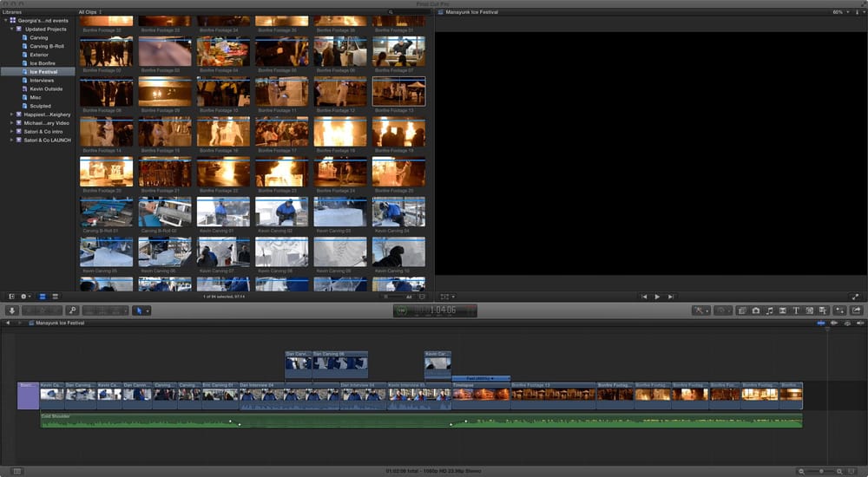Open the Photos browser camera icon
Screen dimensions: 868x477
[756, 310]
